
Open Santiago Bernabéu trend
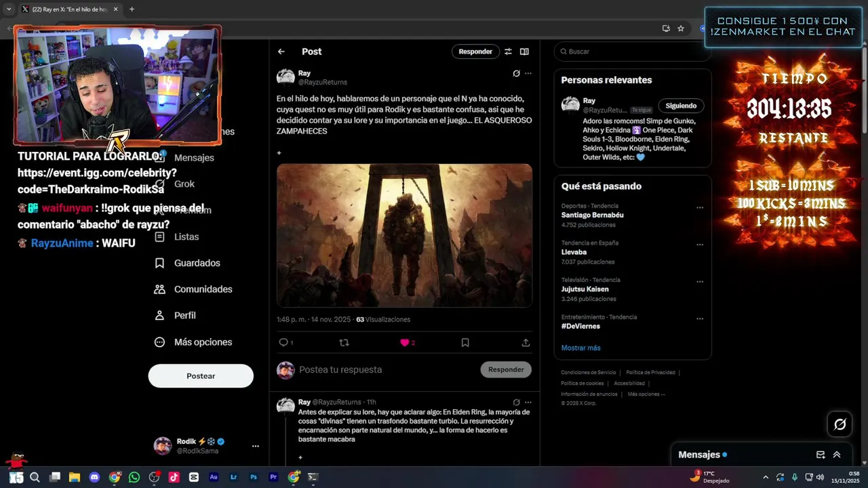[x=592, y=215]
